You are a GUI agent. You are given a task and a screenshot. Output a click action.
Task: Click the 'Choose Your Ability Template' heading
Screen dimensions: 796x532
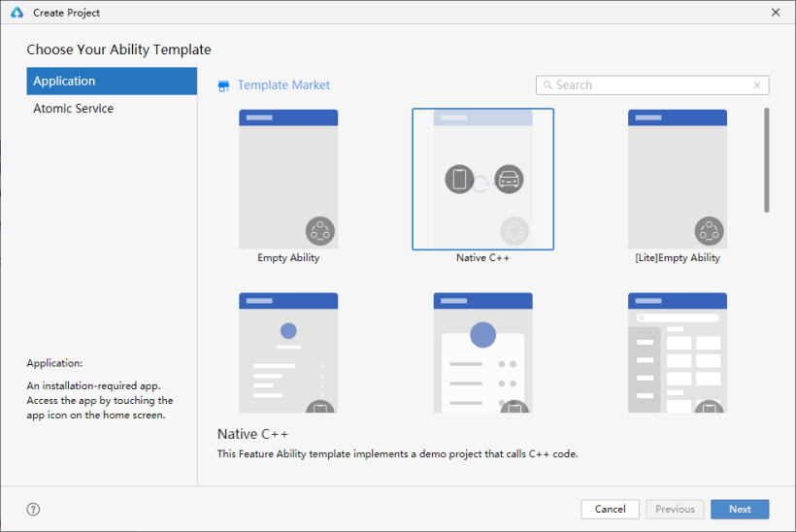click(118, 50)
